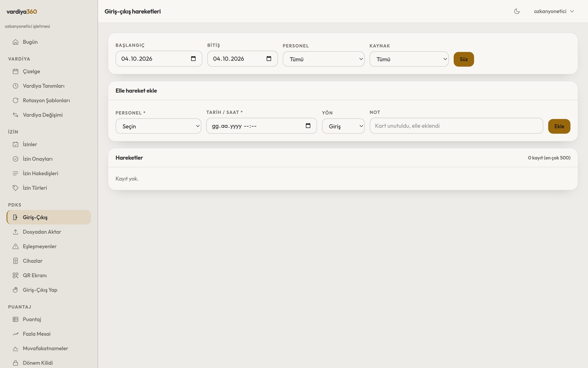Click the clock icon for Vardiya Tanımları
588x368 pixels.
coord(16,86)
